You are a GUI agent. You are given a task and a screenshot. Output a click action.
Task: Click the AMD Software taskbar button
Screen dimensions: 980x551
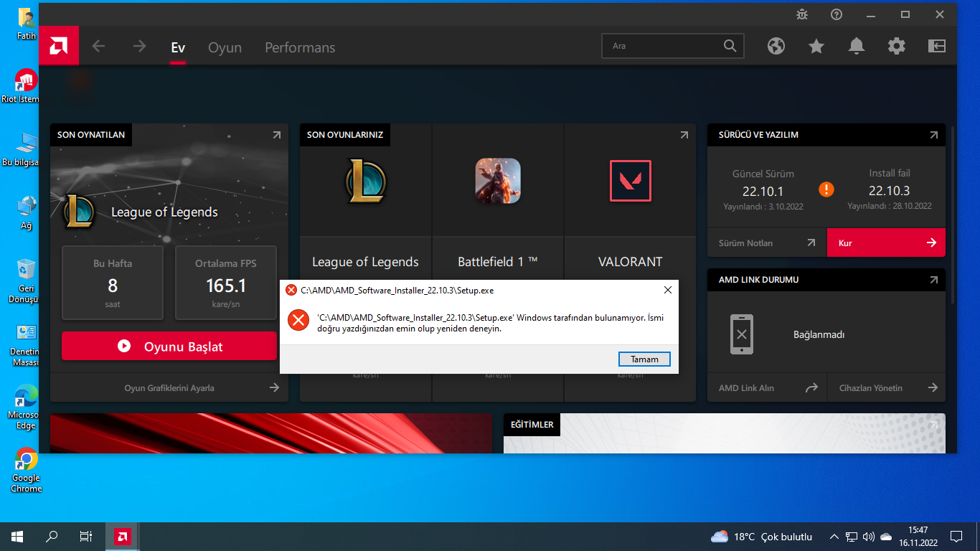pos(122,537)
